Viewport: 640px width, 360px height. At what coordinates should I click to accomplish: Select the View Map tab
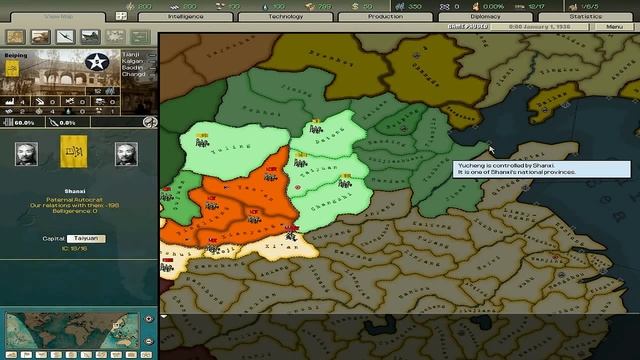tap(58, 17)
